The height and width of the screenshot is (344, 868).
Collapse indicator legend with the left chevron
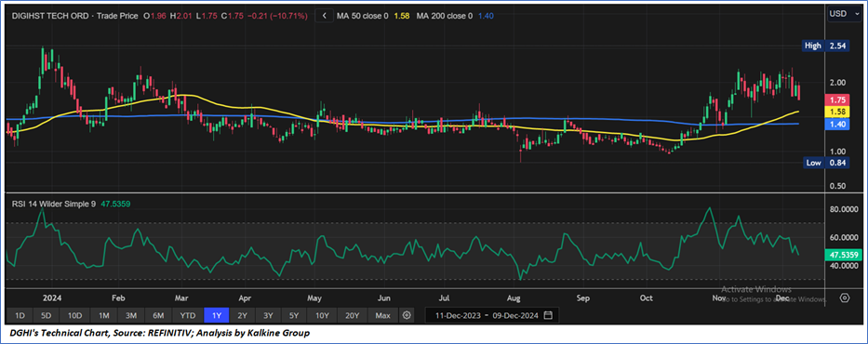point(324,16)
